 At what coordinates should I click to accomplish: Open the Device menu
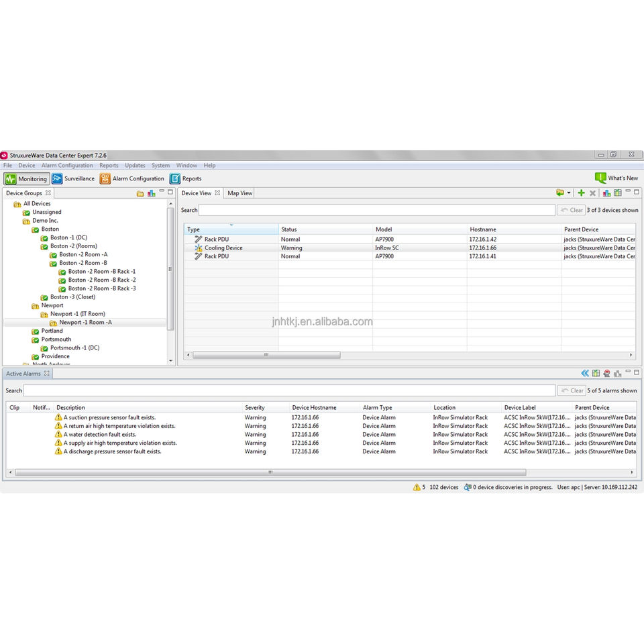point(27,166)
